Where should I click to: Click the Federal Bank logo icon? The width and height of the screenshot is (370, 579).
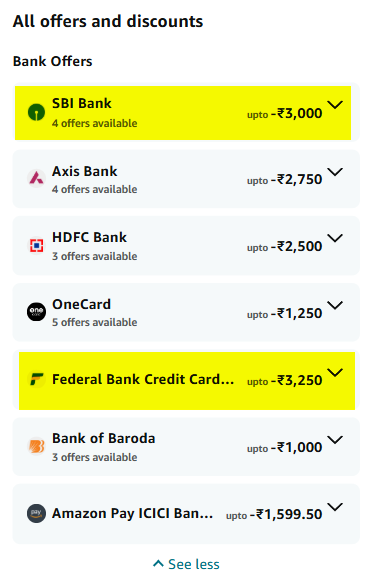click(36, 379)
